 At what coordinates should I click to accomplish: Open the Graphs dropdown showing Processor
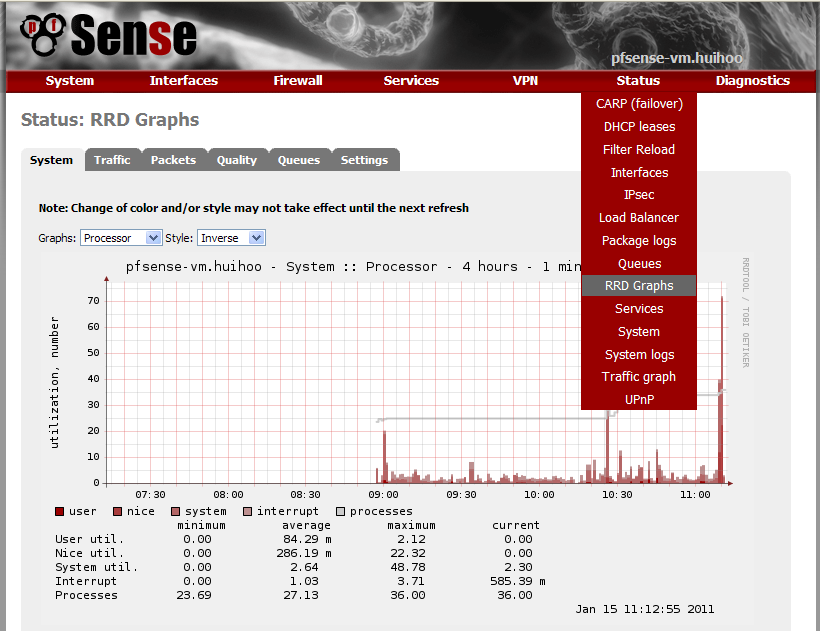(122, 238)
